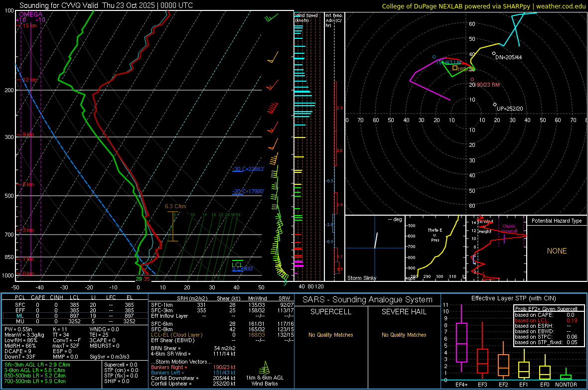Click the SFC-3km SRH row
The height and width of the screenshot is (390, 588).
222,310
